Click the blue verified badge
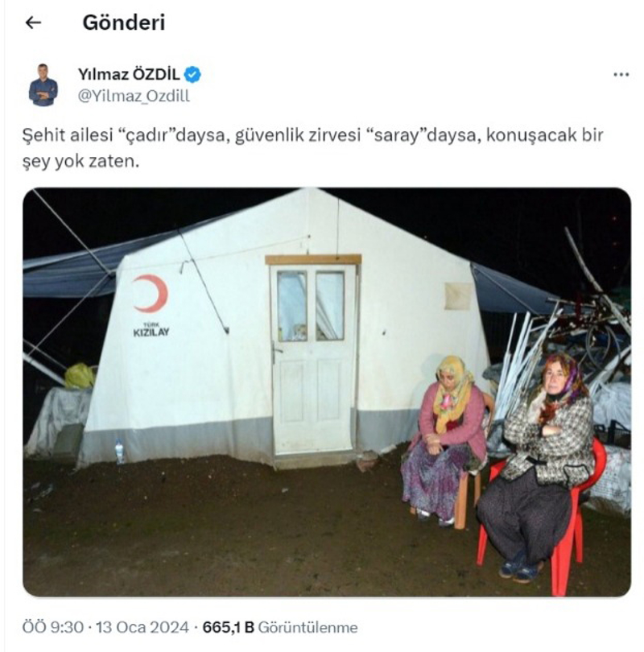The height and width of the screenshot is (652, 644). click(192, 75)
